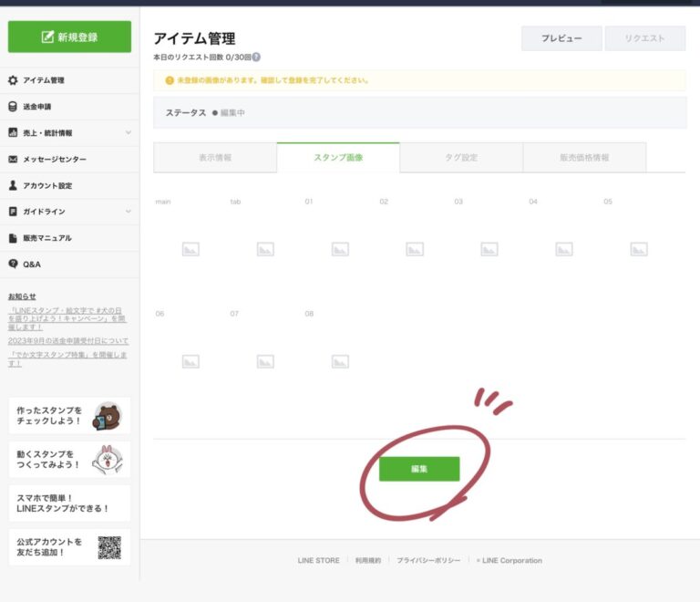This screenshot has width=700, height=602.
Task: Select the 08 stamp image placeholder
Action: point(340,361)
